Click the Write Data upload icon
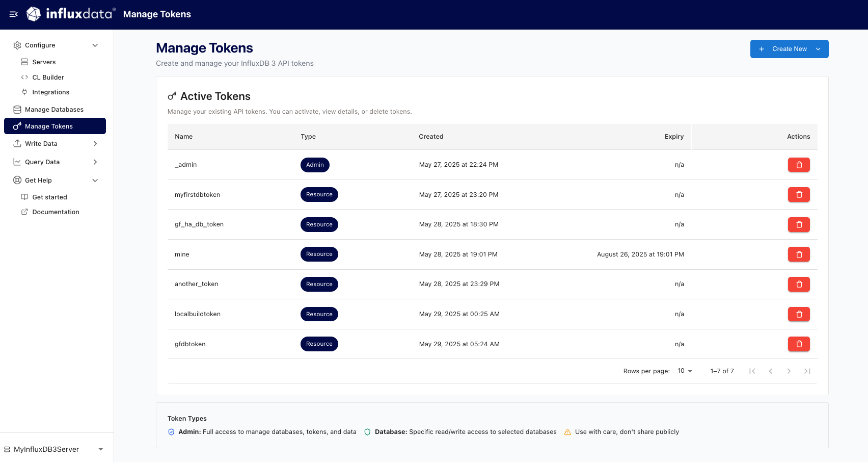 point(17,144)
